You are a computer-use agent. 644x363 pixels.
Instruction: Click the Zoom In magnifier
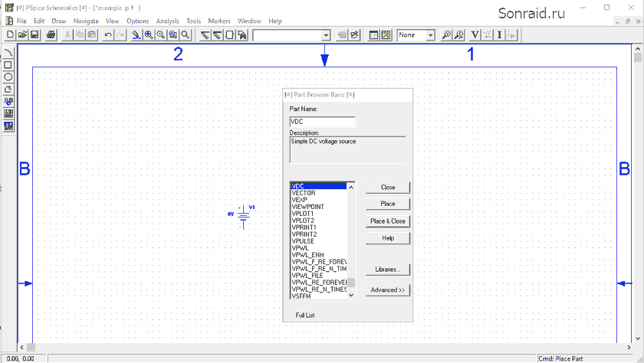(148, 35)
